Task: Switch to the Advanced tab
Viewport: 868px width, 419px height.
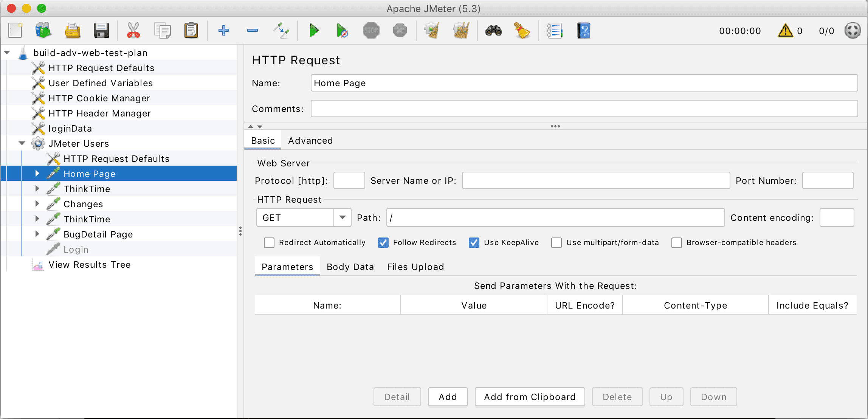Action: click(x=310, y=141)
